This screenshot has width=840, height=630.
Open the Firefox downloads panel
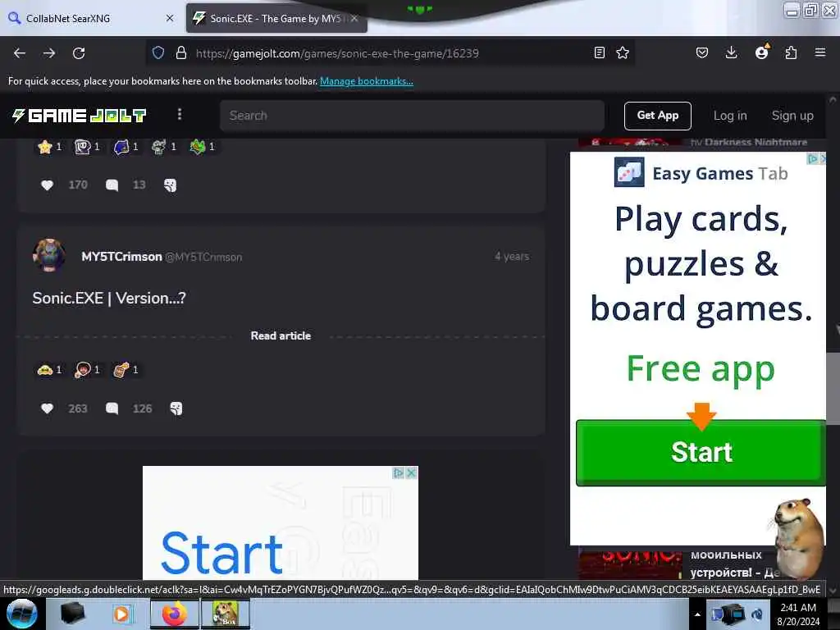[x=731, y=52]
